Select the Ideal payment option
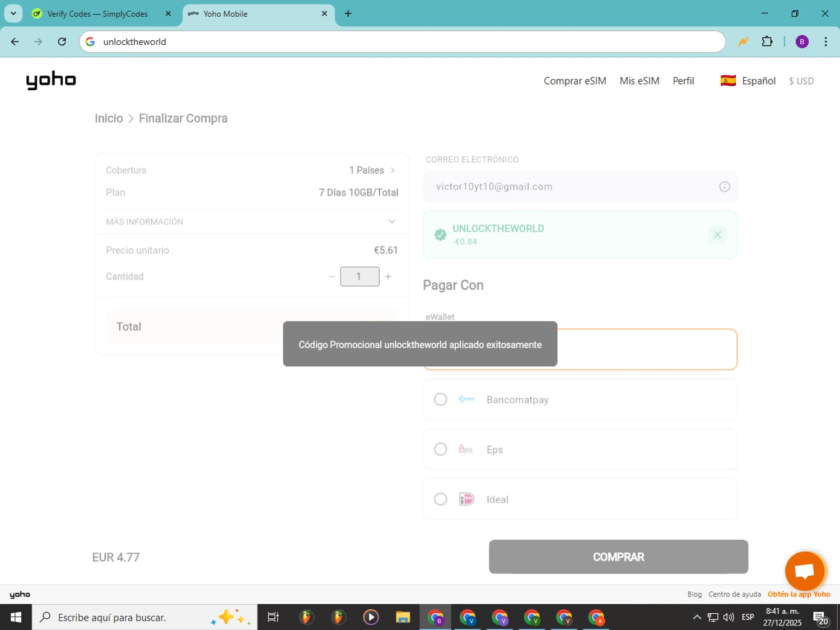Screen dimensions: 840x630 pos(580,499)
